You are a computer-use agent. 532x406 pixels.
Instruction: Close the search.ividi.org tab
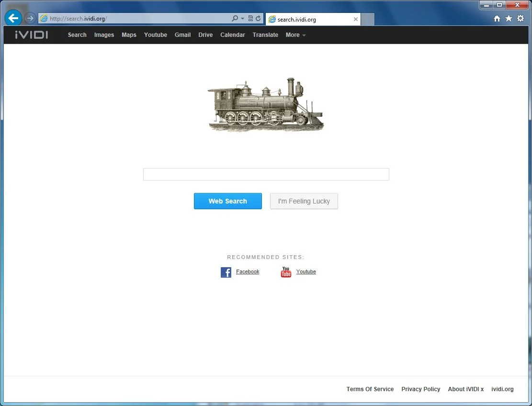tap(356, 19)
